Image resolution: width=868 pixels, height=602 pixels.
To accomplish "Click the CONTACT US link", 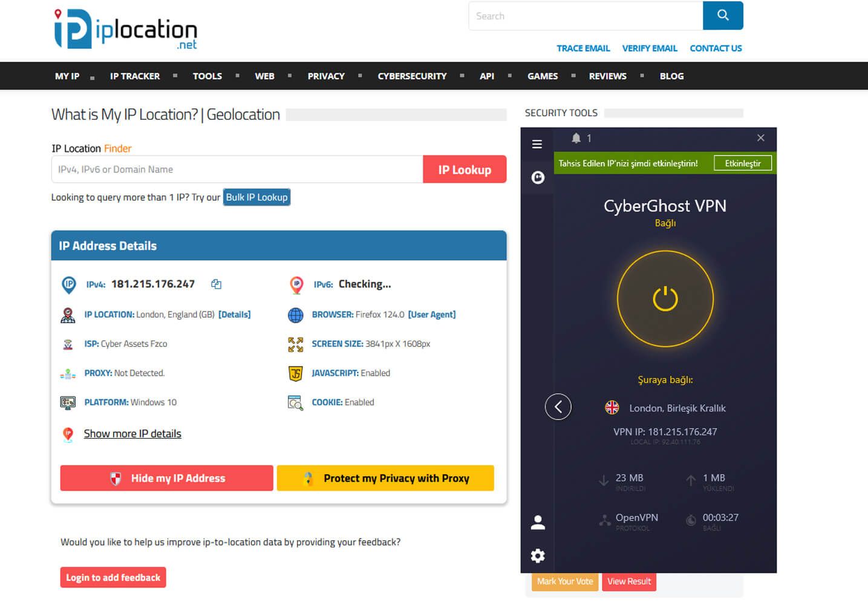I will pos(716,48).
